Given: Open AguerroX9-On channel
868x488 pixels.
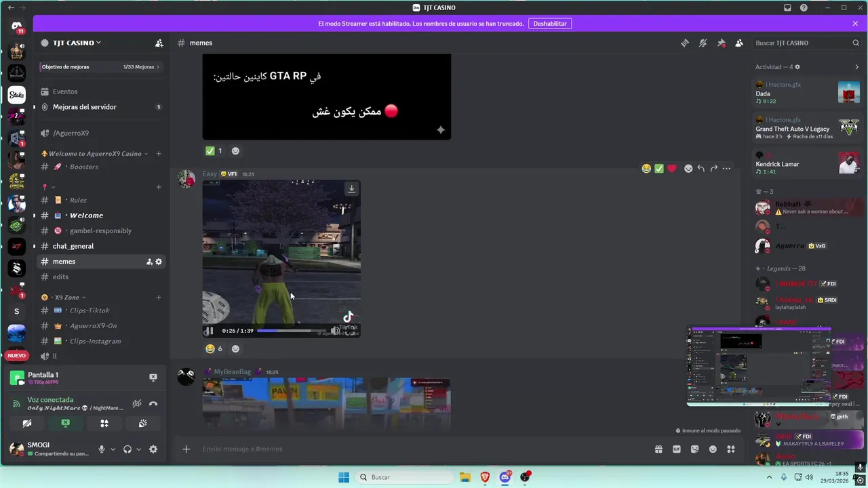Looking at the screenshot, I should [x=100, y=326].
